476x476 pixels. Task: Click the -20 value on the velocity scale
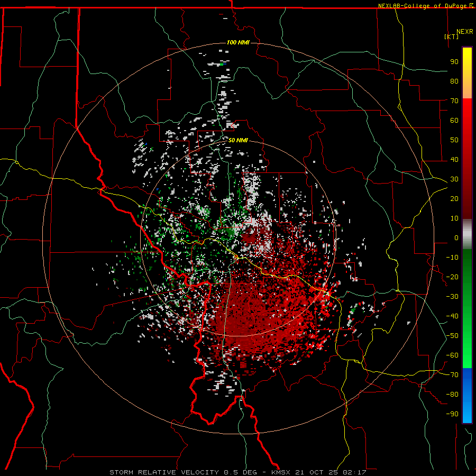(452, 277)
